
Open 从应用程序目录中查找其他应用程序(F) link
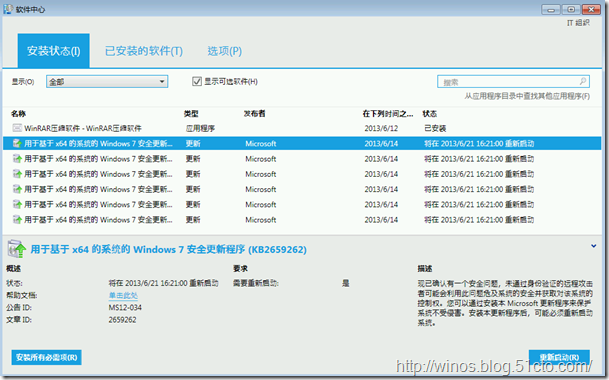[x=527, y=96]
